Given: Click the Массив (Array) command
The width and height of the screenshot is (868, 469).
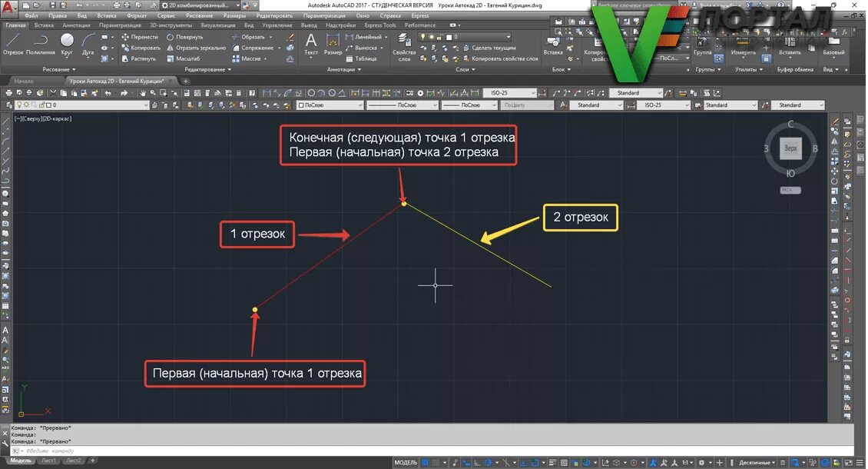Looking at the screenshot, I should point(247,58).
